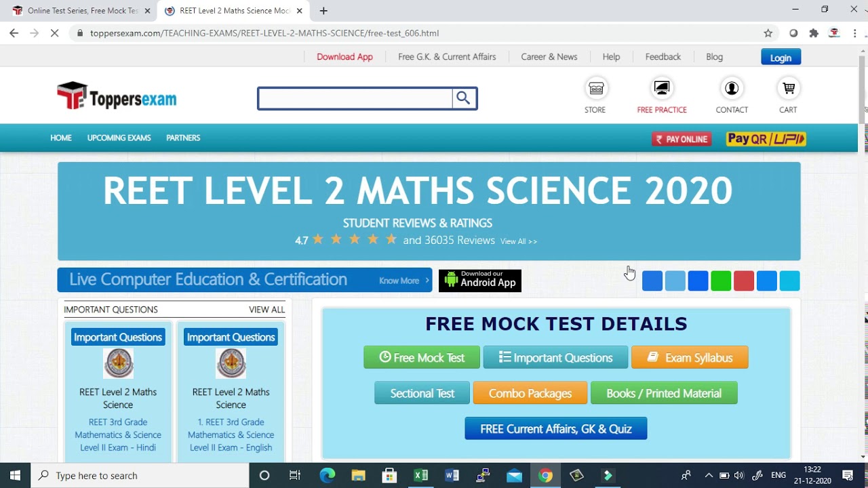Open PARTNERS menu item
The height and width of the screenshot is (488, 868).
(x=183, y=138)
